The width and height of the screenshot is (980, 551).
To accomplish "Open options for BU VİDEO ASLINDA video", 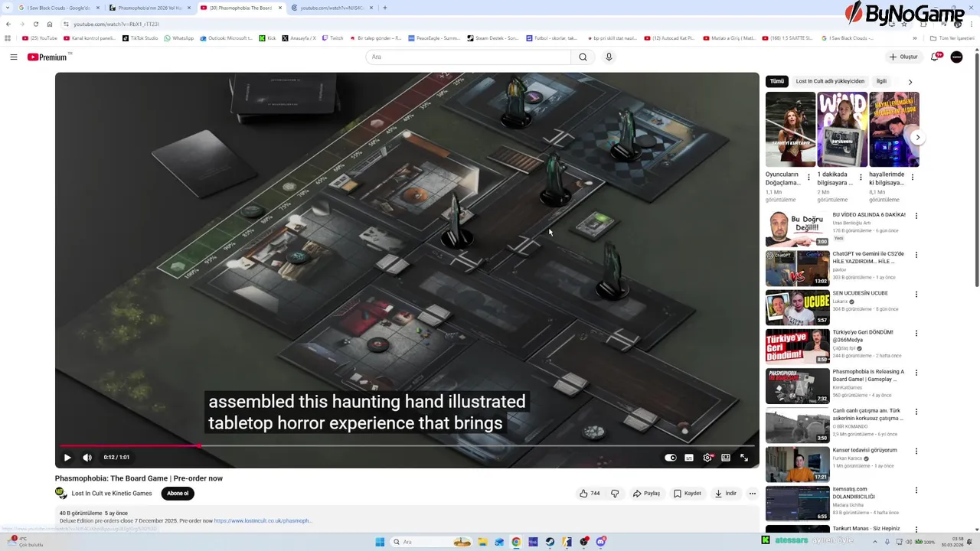I will click(x=916, y=216).
